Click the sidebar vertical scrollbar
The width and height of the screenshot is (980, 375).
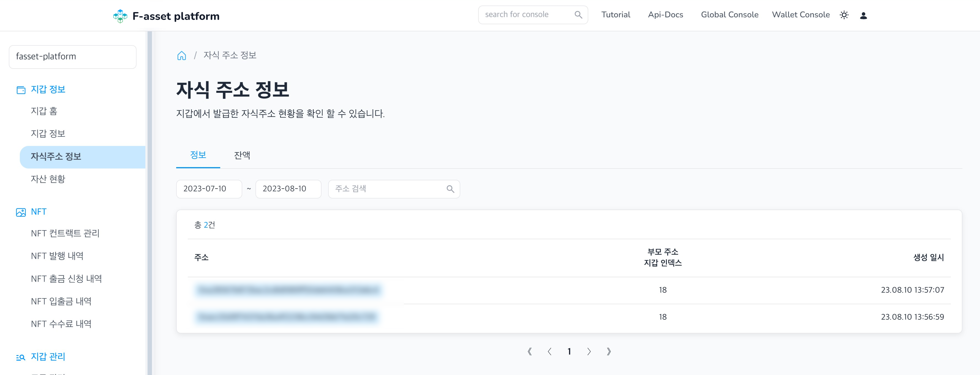pos(149,203)
